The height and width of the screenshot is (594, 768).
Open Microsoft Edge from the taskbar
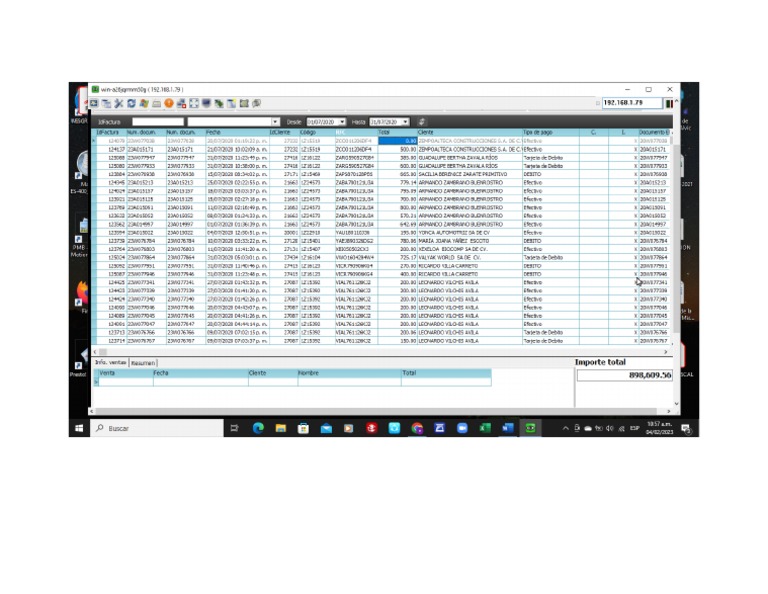pos(258,428)
